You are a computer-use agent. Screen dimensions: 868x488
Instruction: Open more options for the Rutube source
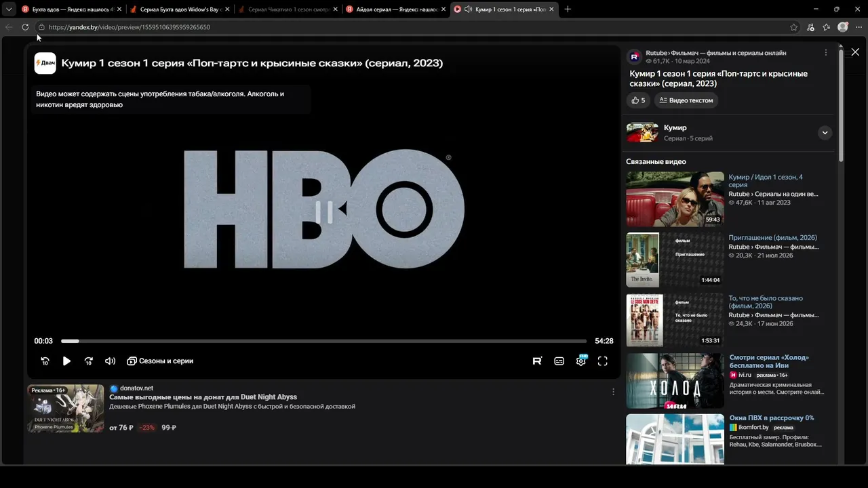coord(825,52)
